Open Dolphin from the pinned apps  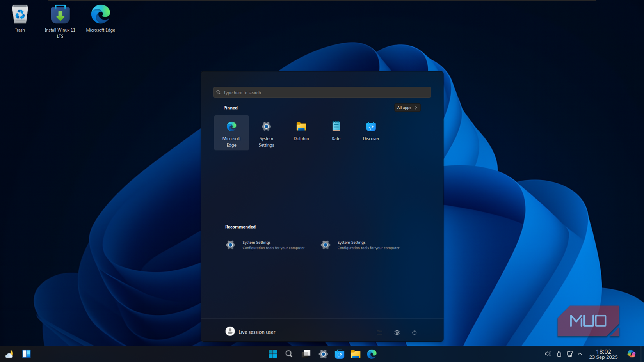click(301, 131)
